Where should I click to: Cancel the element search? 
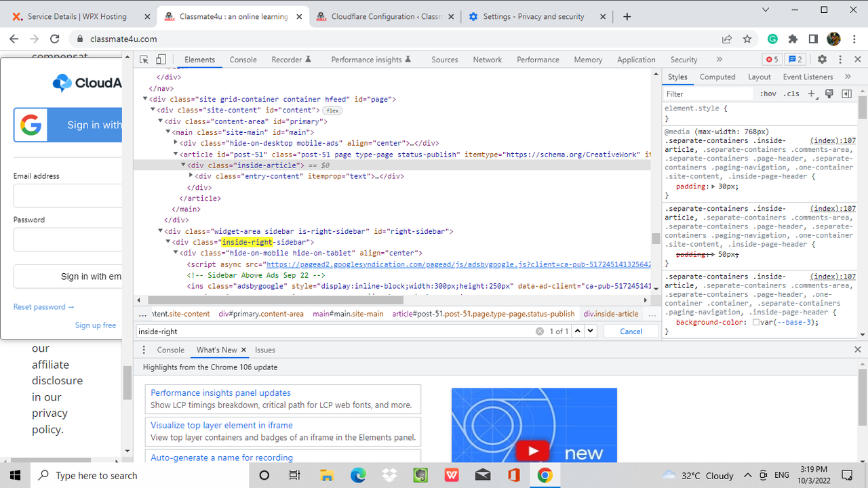(x=631, y=331)
